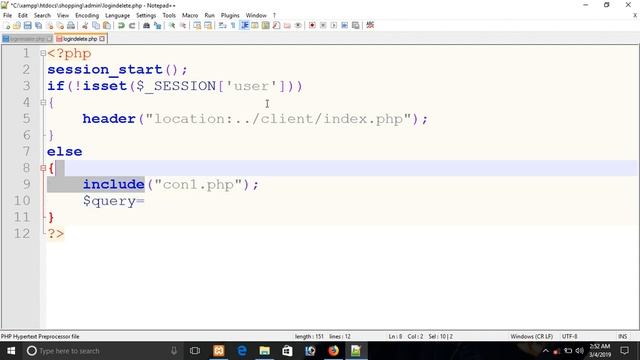Click the UTF-8 encoding status entry
This screenshot has height=360, width=640.
tap(569, 336)
